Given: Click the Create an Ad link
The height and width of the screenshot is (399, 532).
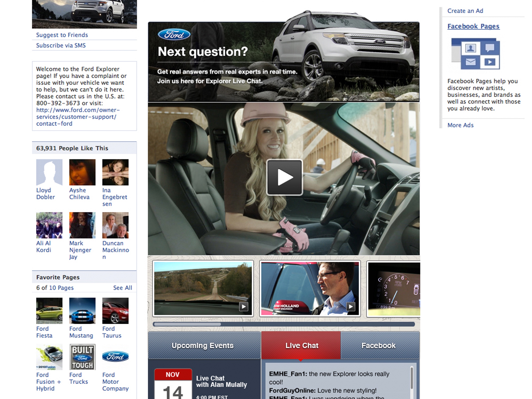Looking at the screenshot, I should (x=465, y=11).
